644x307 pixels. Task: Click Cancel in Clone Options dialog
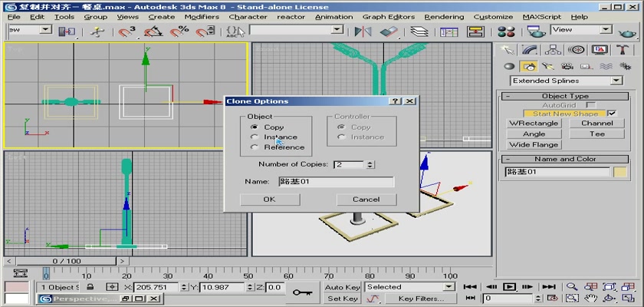[366, 200]
